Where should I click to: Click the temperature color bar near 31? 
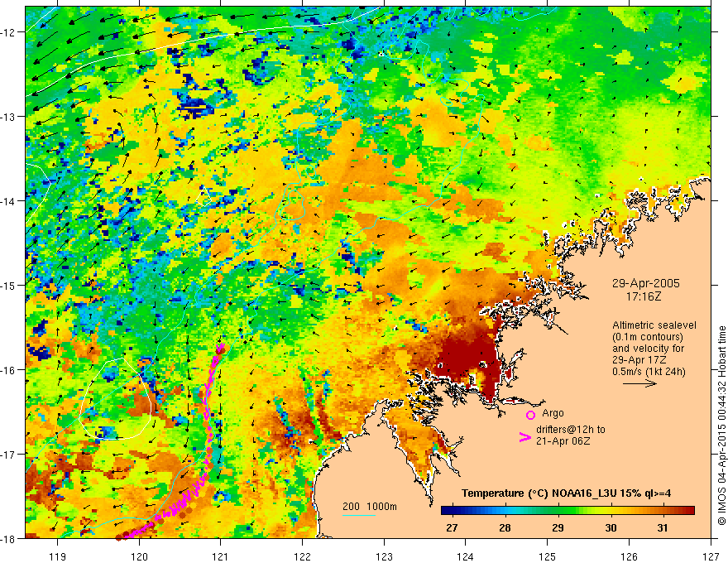point(663,511)
